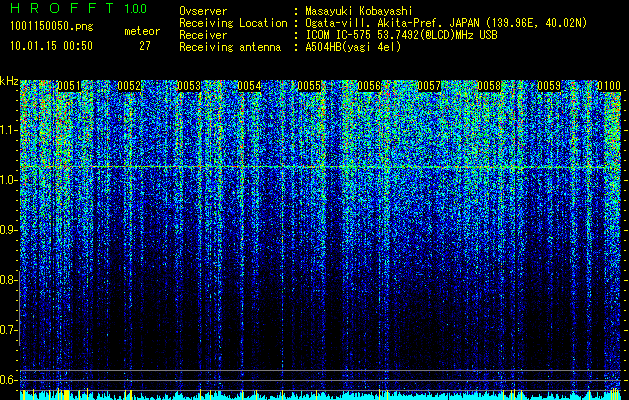Screen dimensions: 629x400
Task: Click the Receiver field label
Action: pos(203,35)
